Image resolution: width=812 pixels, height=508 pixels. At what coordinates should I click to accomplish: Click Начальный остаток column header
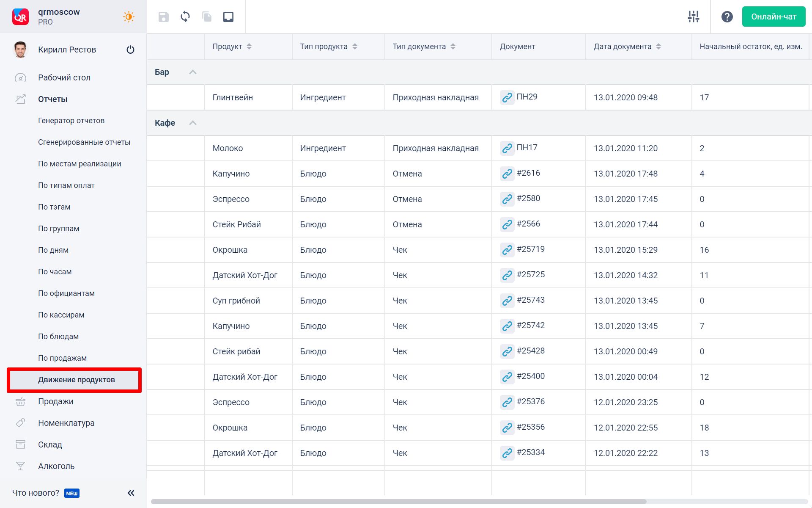(751, 47)
